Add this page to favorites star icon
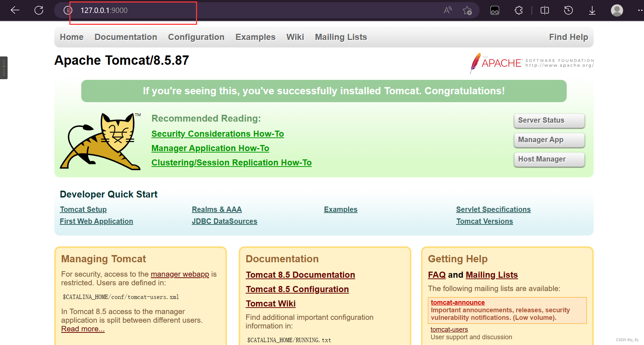The height and width of the screenshot is (345, 644). pos(467,10)
